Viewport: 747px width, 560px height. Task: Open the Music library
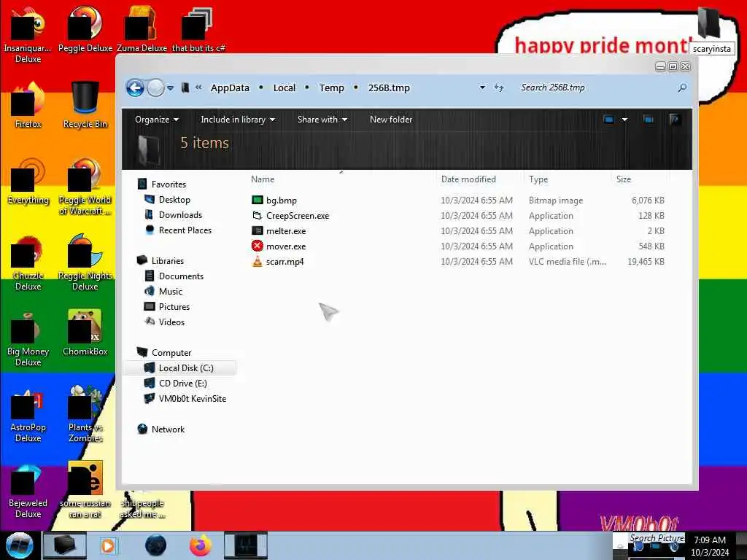(163, 292)
